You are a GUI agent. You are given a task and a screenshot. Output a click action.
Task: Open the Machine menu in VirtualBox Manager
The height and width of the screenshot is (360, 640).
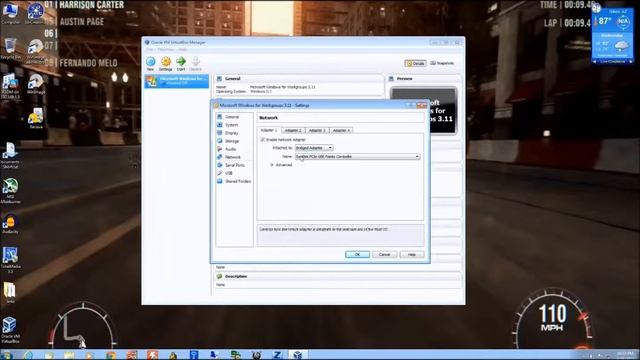click(165, 49)
